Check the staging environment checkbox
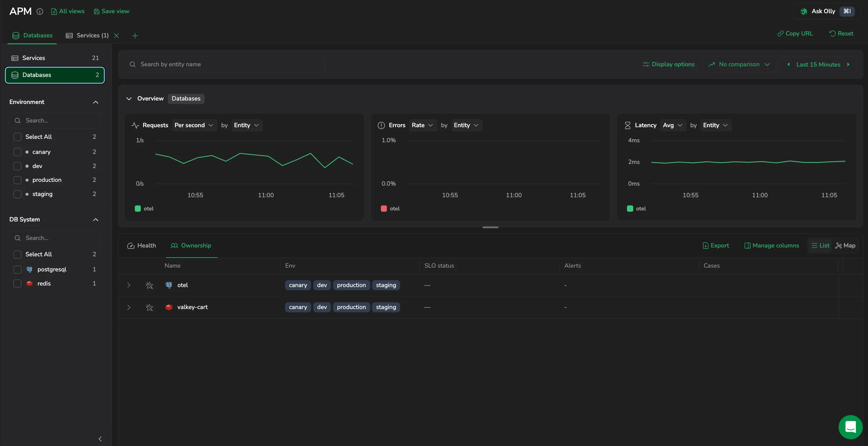868x446 pixels. point(18,194)
